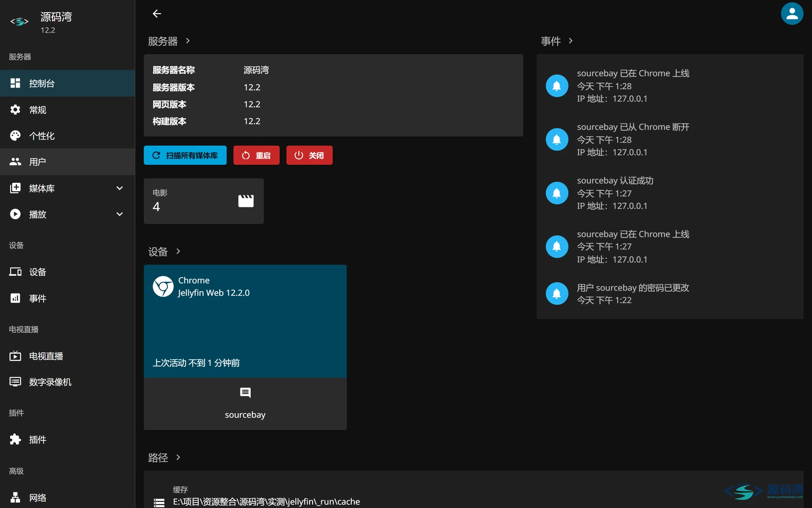This screenshot has width=812, height=508.
Task: Open 个性化 branding settings
Action: (67, 136)
